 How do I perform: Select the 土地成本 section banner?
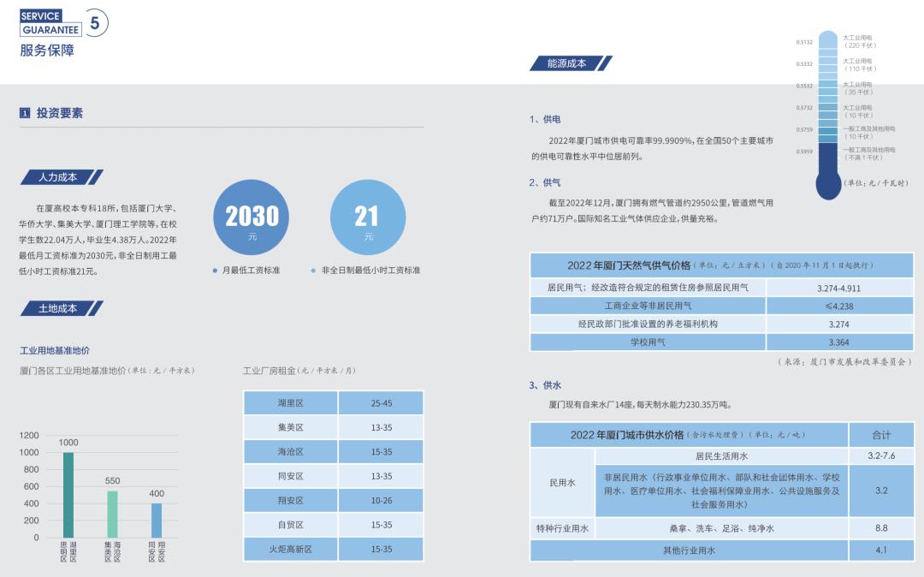pyautogui.click(x=60, y=308)
